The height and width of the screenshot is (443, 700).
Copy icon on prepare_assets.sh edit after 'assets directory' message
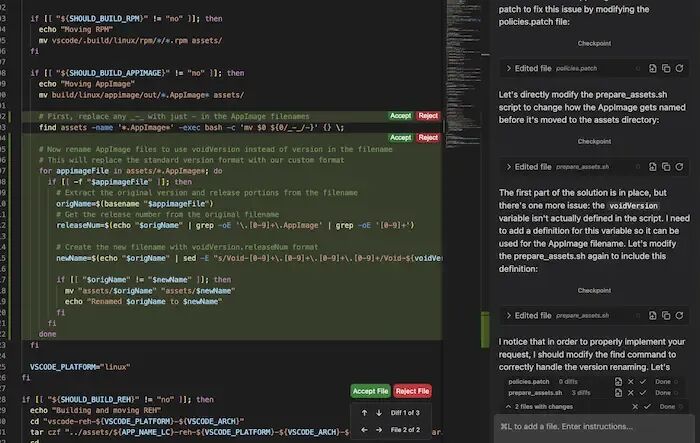click(666, 167)
